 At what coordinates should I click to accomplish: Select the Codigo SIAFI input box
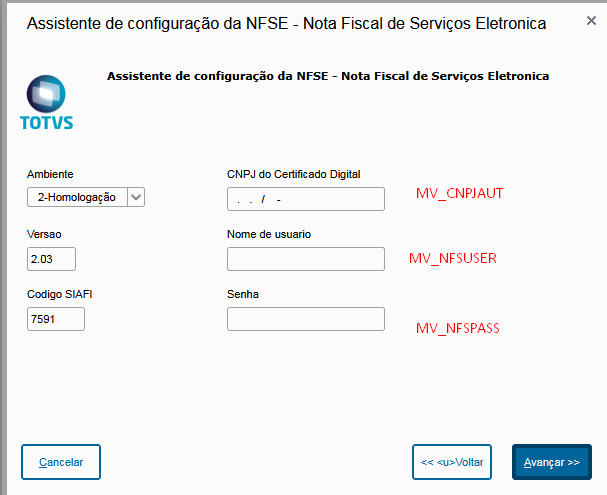(55, 319)
